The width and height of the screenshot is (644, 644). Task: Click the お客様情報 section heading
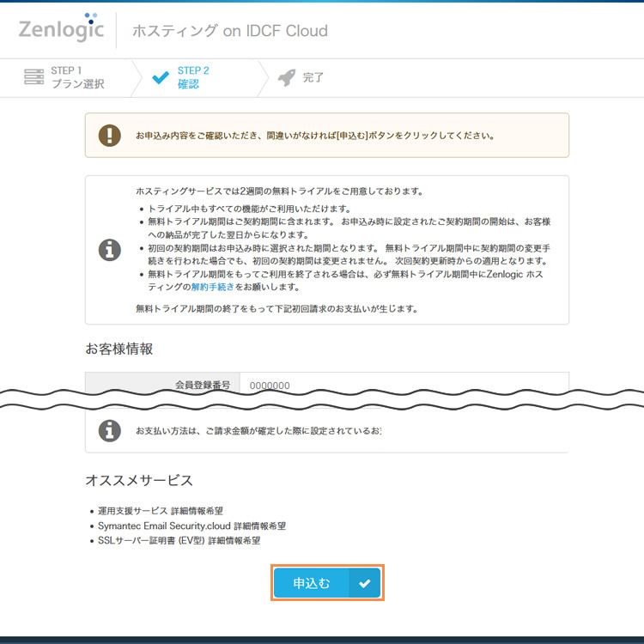(x=118, y=349)
